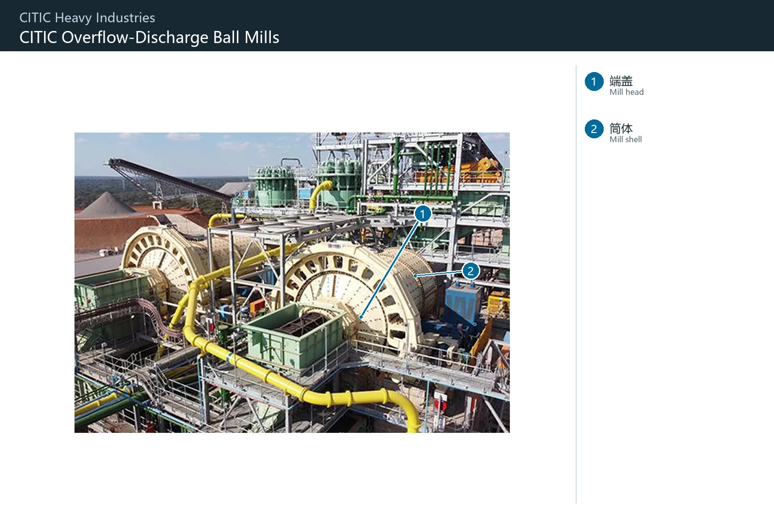
Task: Click hotspot marker 1 on the mill photo
Action: (422, 213)
